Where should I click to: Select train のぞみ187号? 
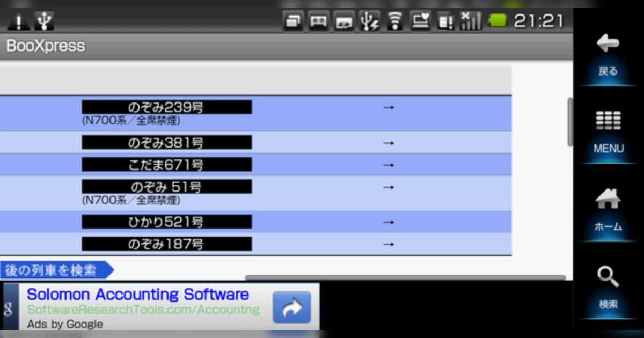point(166,244)
